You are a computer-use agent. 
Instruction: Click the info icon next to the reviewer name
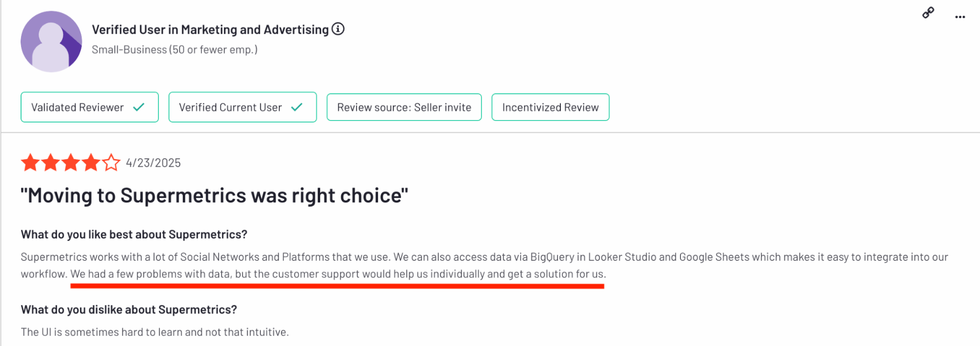(337, 29)
